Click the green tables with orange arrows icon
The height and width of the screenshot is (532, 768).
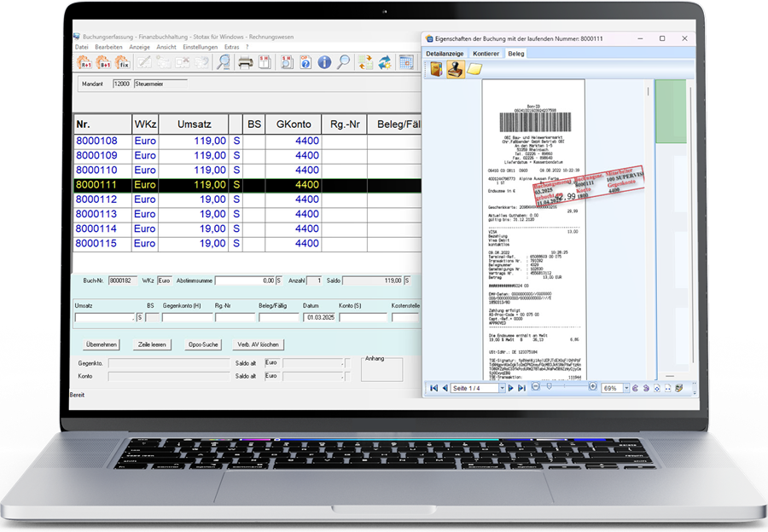click(x=365, y=62)
